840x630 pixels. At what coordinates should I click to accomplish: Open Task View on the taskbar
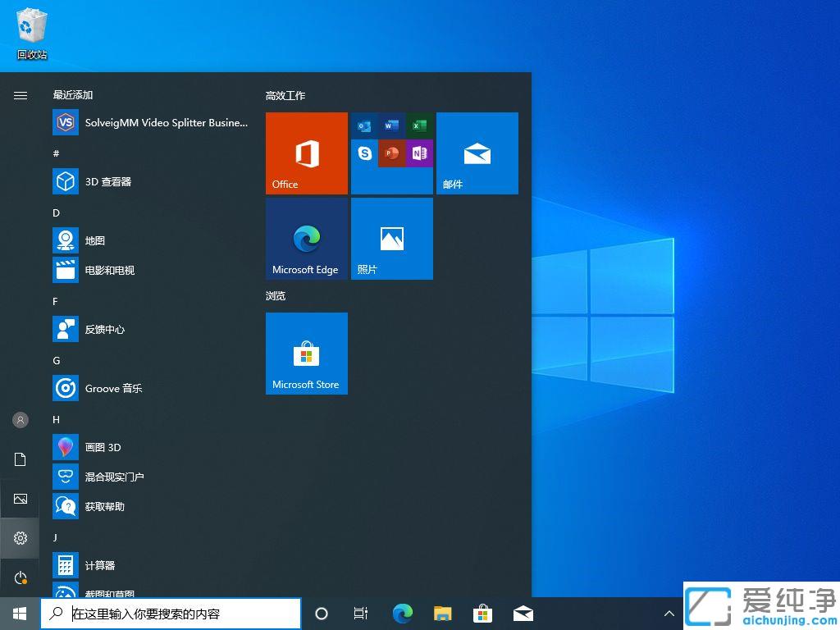[361, 613]
